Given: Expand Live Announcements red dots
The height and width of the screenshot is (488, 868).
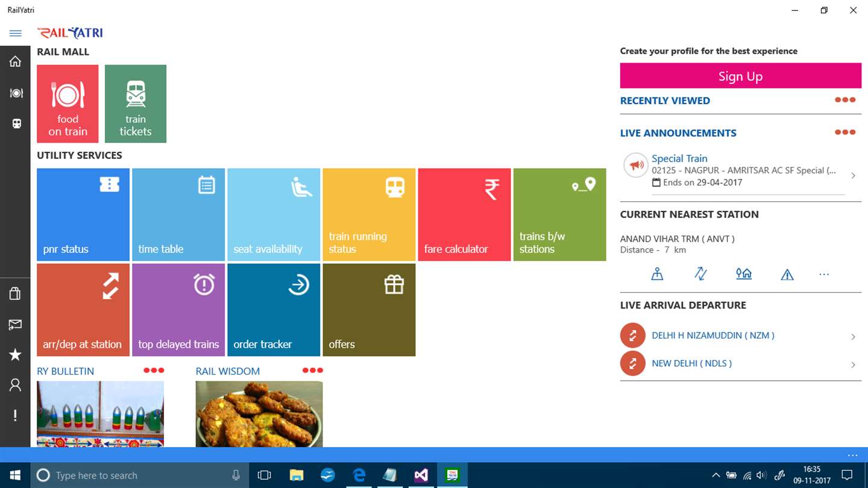Looking at the screenshot, I should coord(845,132).
